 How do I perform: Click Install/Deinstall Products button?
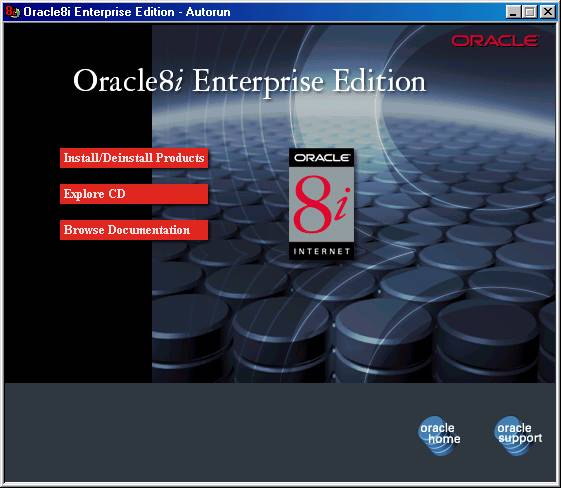click(x=134, y=158)
